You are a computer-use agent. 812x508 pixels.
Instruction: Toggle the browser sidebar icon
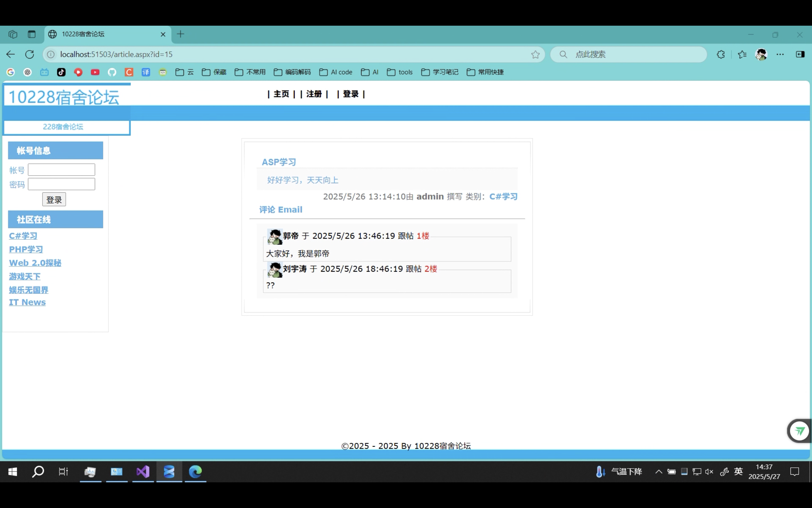point(800,54)
